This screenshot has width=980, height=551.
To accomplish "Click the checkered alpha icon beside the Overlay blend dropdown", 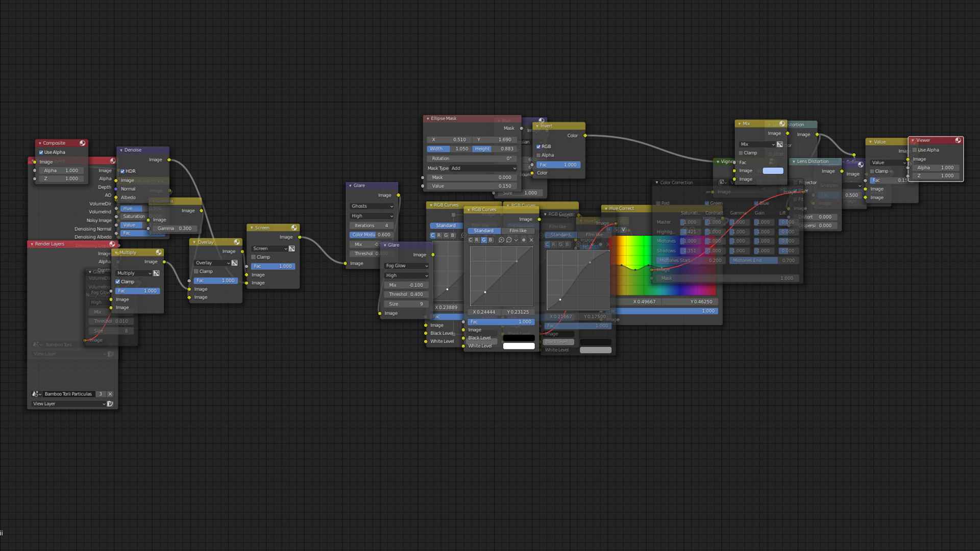I will 234,263.
